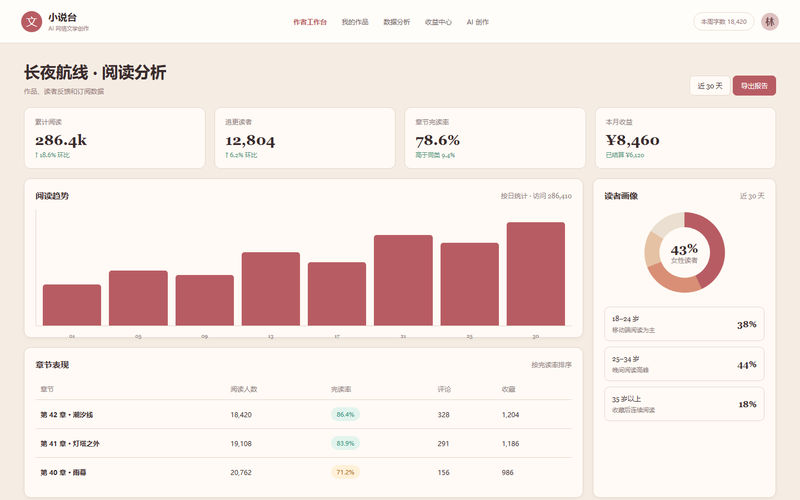Open the 林 user avatar

pyautogui.click(x=769, y=21)
